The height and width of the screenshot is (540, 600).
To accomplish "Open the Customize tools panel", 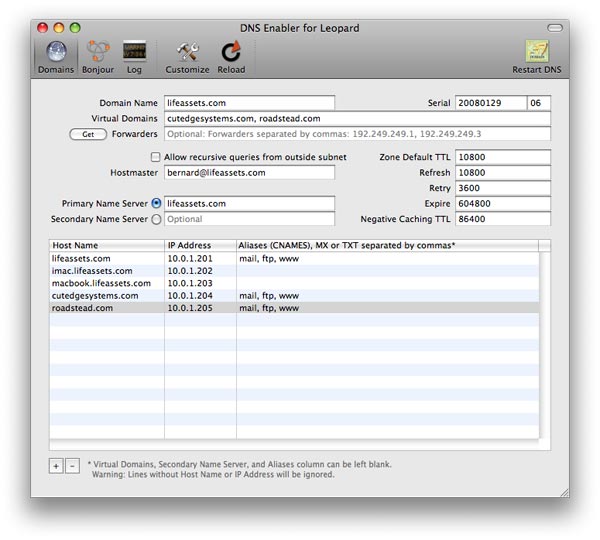I will [187, 55].
